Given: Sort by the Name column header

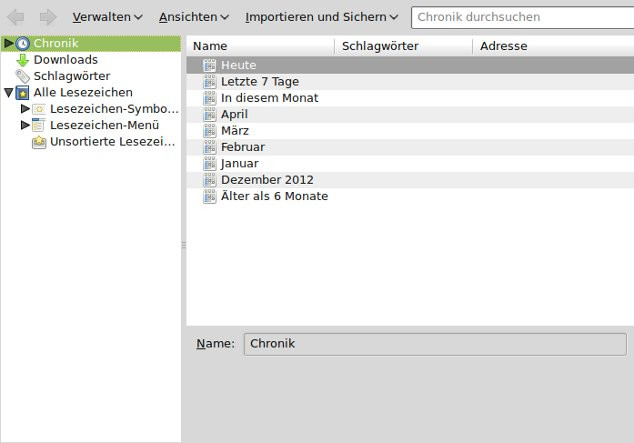Looking at the screenshot, I should pos(260,46).
